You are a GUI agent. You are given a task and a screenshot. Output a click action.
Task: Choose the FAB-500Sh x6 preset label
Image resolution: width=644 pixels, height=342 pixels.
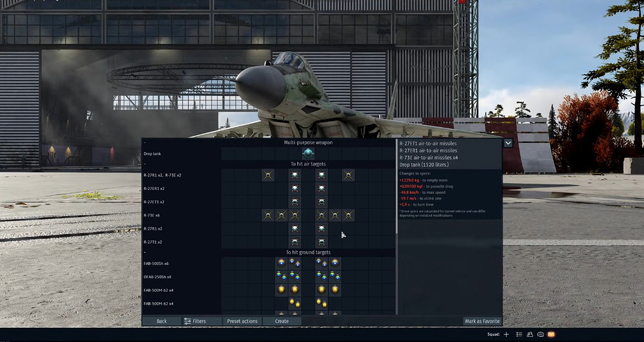click(156, 263)
